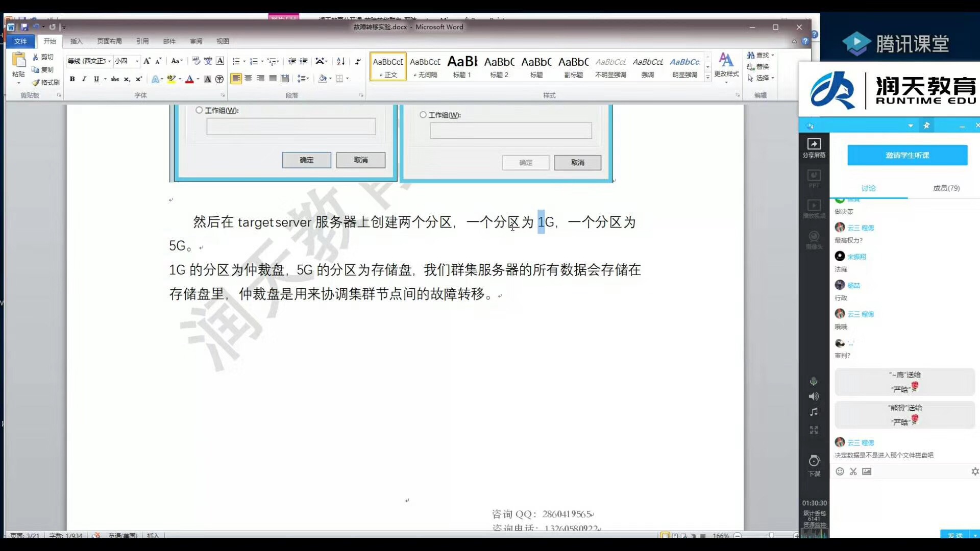Center align the paragraph
The width and height of the screenshot is (980, 551).
[x=248, y=79]
